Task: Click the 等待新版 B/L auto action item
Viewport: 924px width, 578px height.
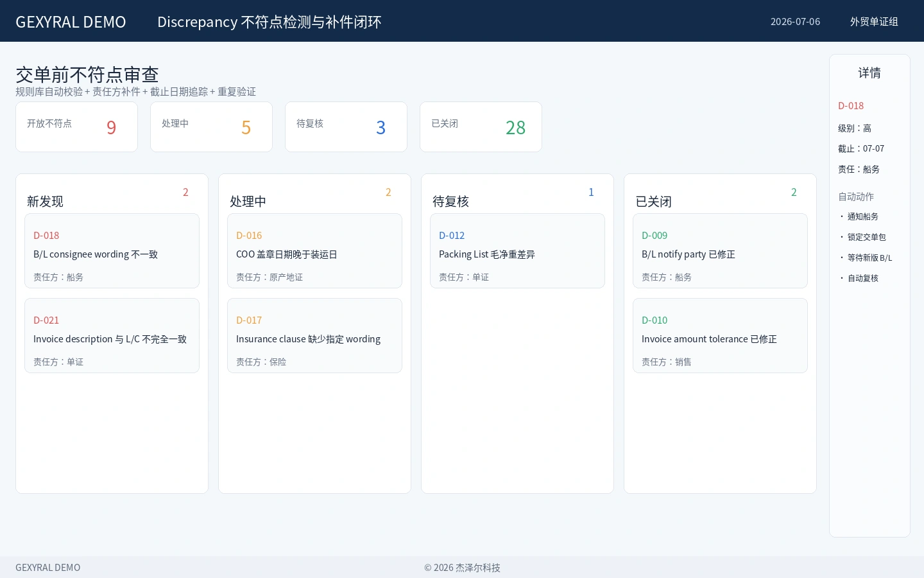Action: [x=866, y=258]
